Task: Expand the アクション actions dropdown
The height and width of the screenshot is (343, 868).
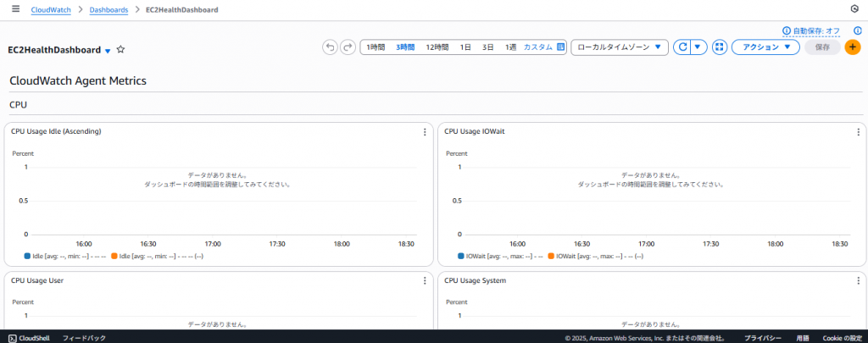Action: (765, 47)
